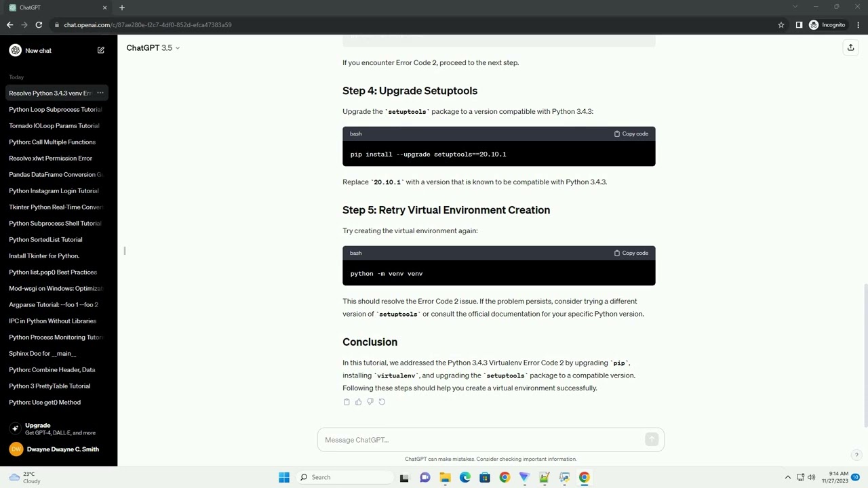This screenshot has height=488, width=868.
Task: Open options for Resolve Python 3.4.3 venv chat
Action: [100, 93]
